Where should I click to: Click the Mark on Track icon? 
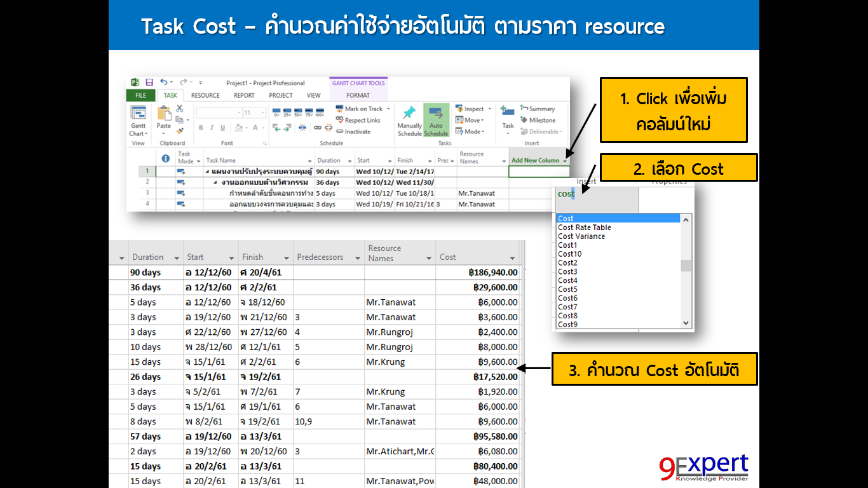pos(360,109)
